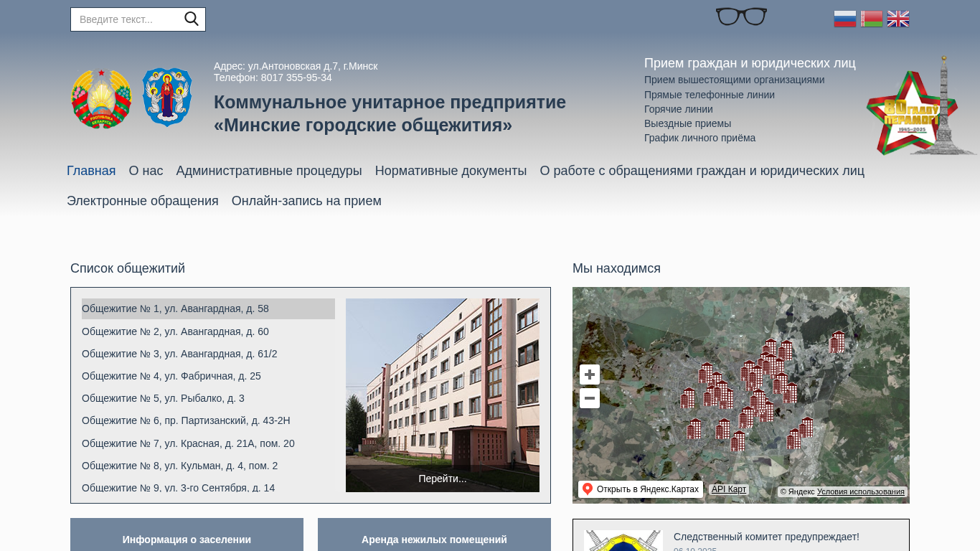Screen dimensions: 980x551
Task: Zoom out on the map
Action: [x=590, y=398]
